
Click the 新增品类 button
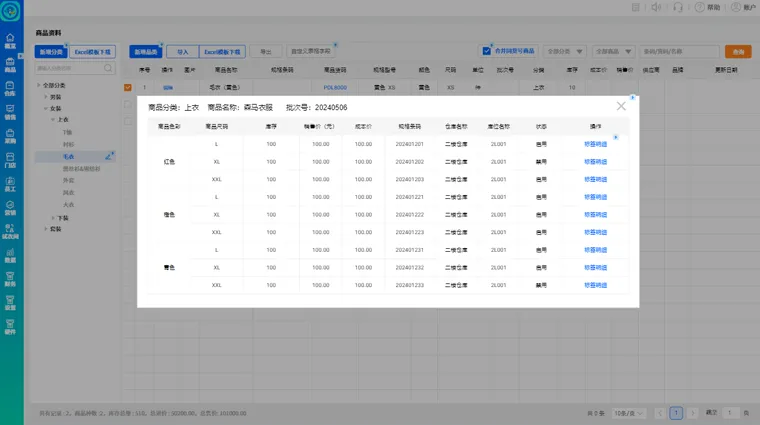point(145,51)
